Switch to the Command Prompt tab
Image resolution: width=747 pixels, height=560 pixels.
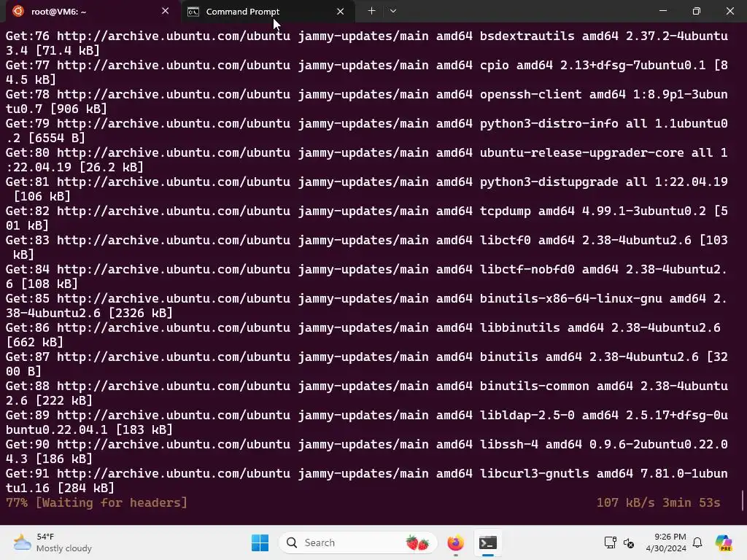(268, 12)
